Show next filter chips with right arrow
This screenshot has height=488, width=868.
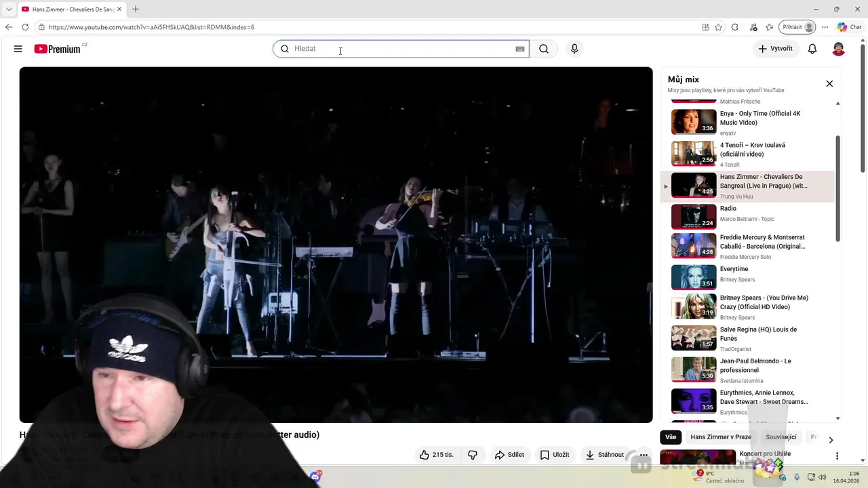click(x=831, y=440)
